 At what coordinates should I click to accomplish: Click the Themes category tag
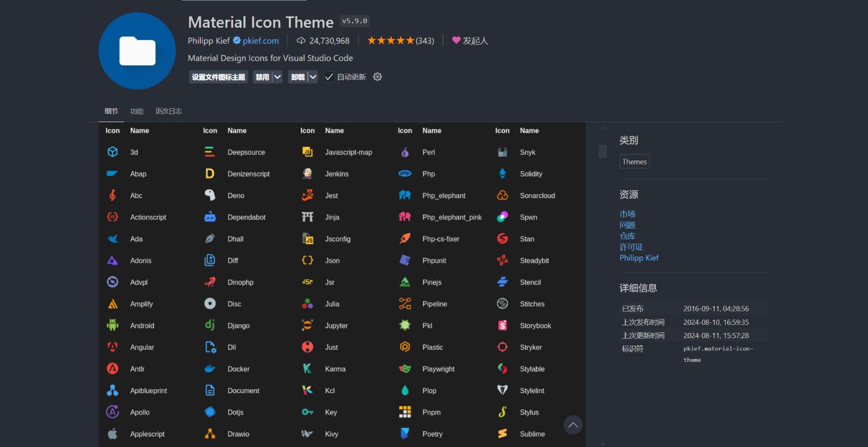(634, 162)
